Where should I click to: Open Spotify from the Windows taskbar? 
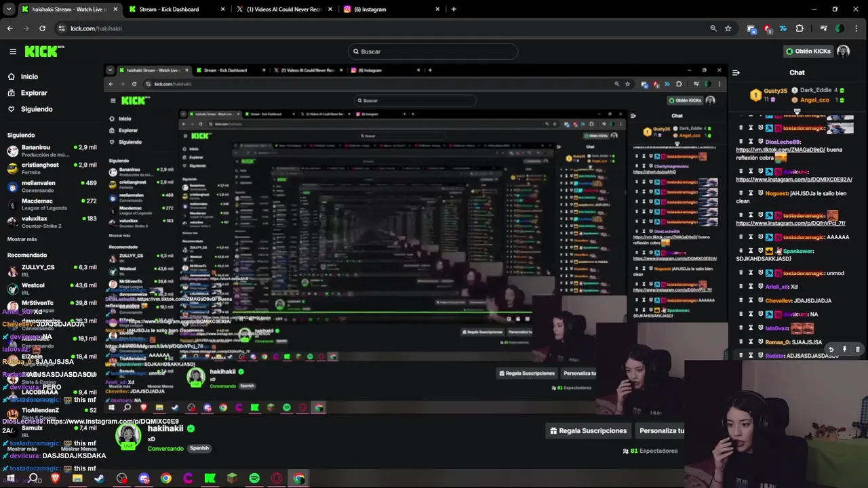(x=254, y=479)
